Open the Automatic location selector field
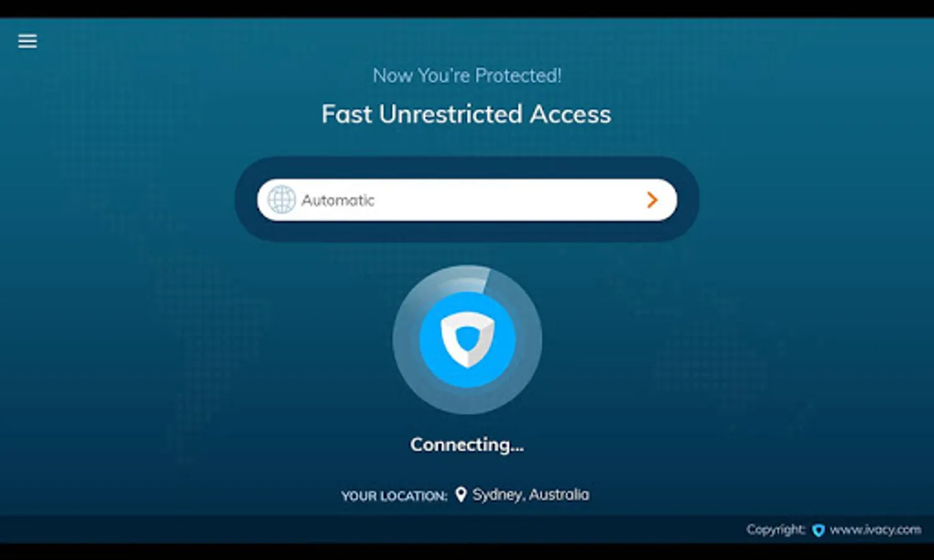Image resolution: width=934 pixels, height=560 pixels. click(467, 200)
